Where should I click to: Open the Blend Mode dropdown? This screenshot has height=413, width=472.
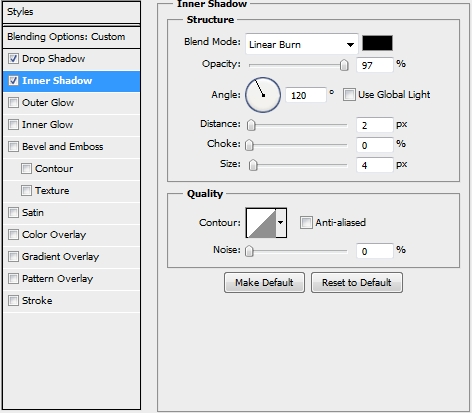[x=302, y=44]
